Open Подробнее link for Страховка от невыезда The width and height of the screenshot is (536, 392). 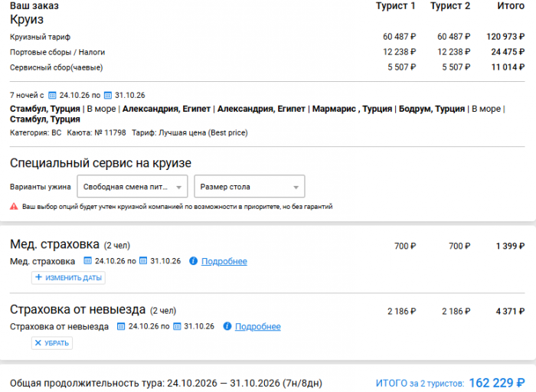tap(258, 327)
